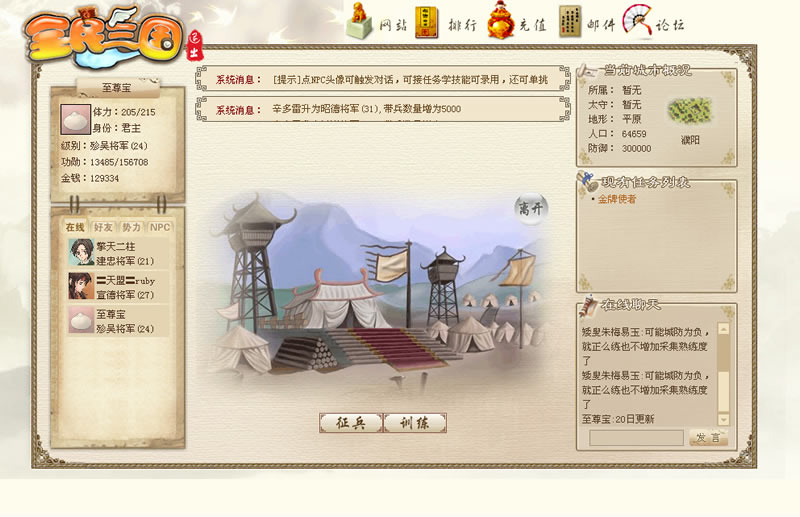Open the 金牌使者 quest link
Screen dimensions: 800x517
coord(617,199)
